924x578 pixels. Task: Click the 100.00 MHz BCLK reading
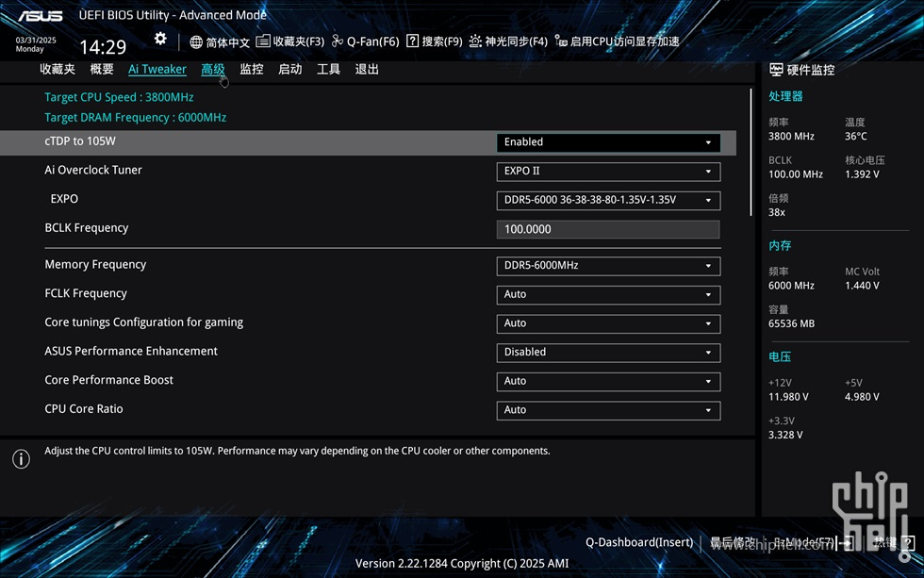coord(796,174)
